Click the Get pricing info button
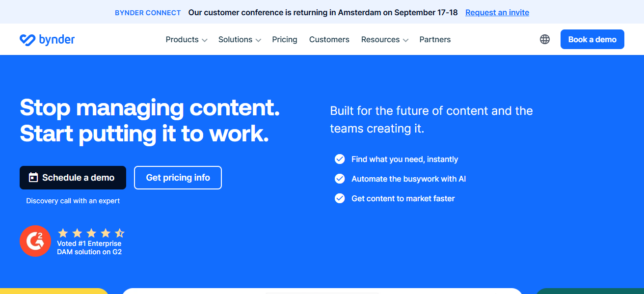 (178, 178)
